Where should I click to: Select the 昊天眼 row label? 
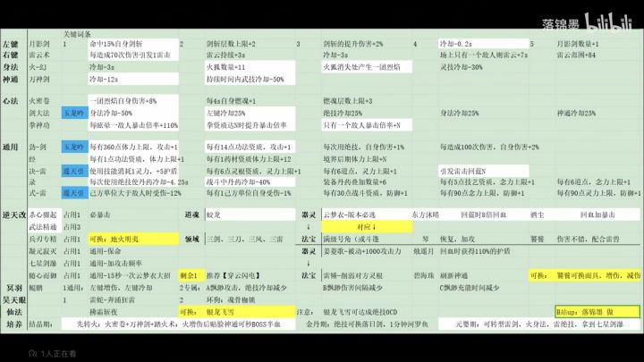(x=14, y=300)
